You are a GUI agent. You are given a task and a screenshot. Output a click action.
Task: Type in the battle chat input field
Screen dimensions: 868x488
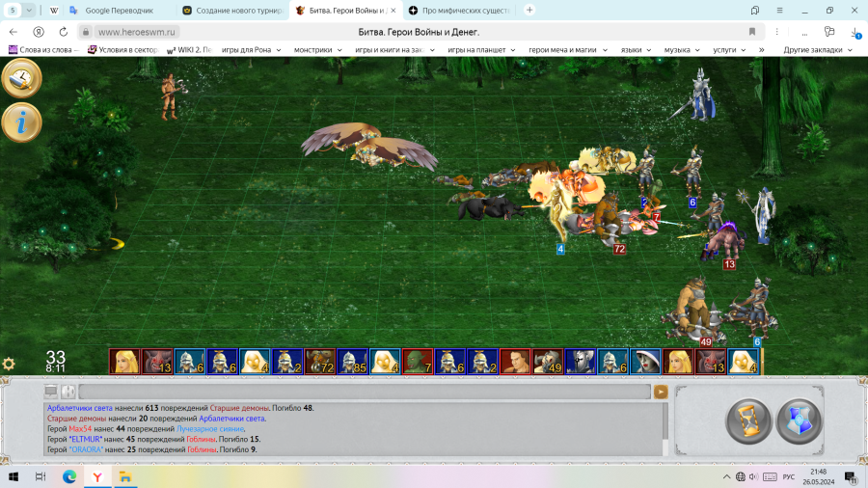pyautogui.click(x=365, y=392)
